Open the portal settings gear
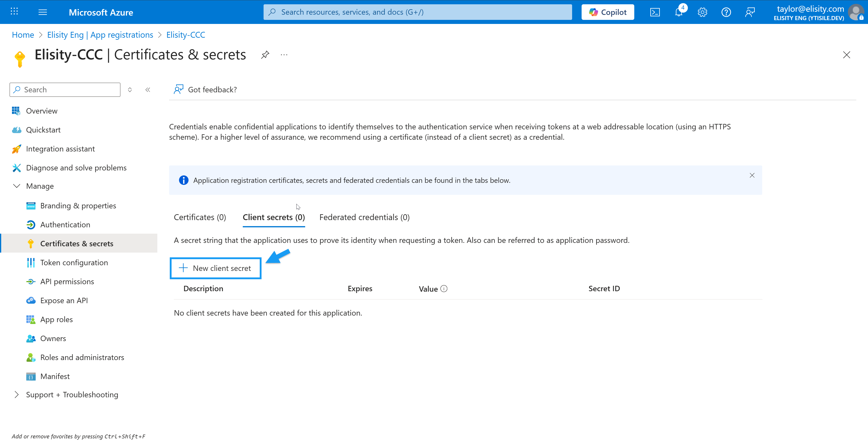Image resolution: width=868 pixels, height=442 pixels. point(702,12)
